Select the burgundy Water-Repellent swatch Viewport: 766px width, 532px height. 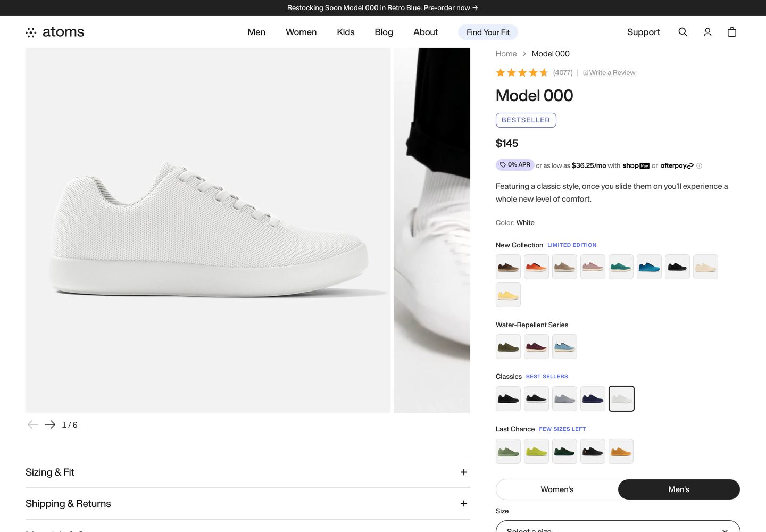coord(536,347)
